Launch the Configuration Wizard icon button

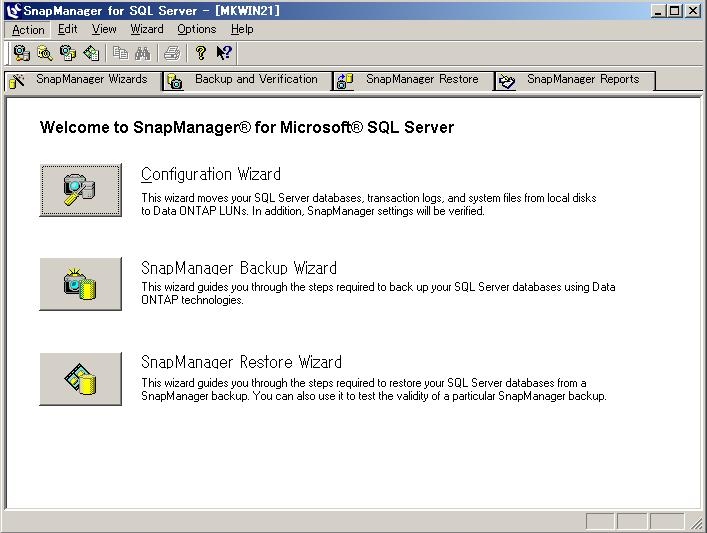pos(81,190)
